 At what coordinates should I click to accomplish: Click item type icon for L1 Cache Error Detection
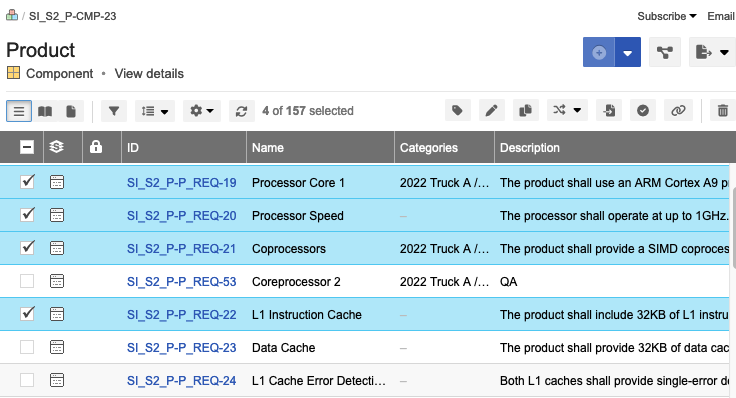point(57,380)
